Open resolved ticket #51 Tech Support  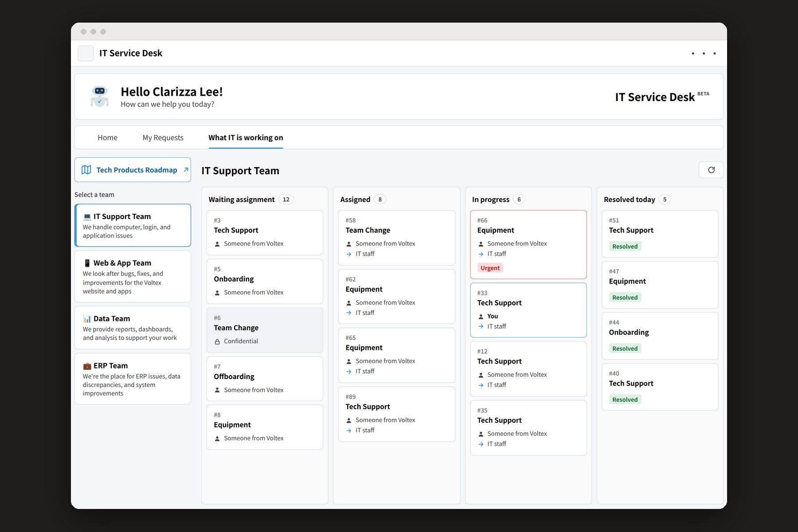tap(660, 234)
